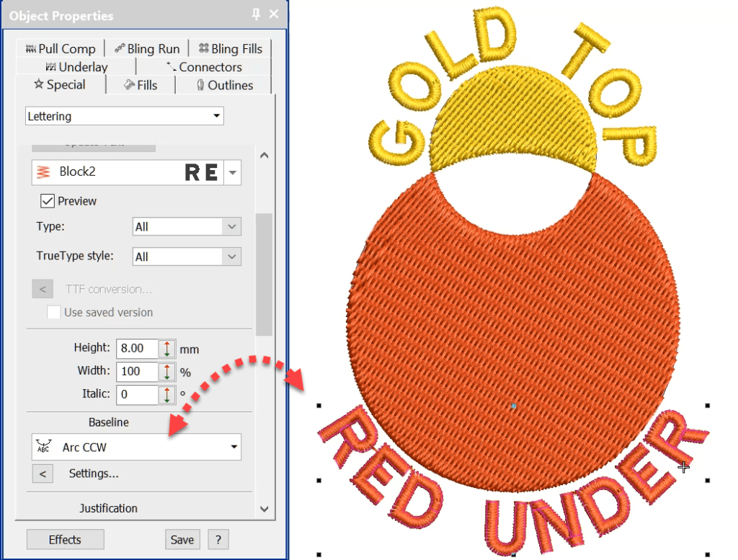The width and height of the screenshot is (738, 560).
Task: Click the Effects button
Action: (x=65, y=539)
